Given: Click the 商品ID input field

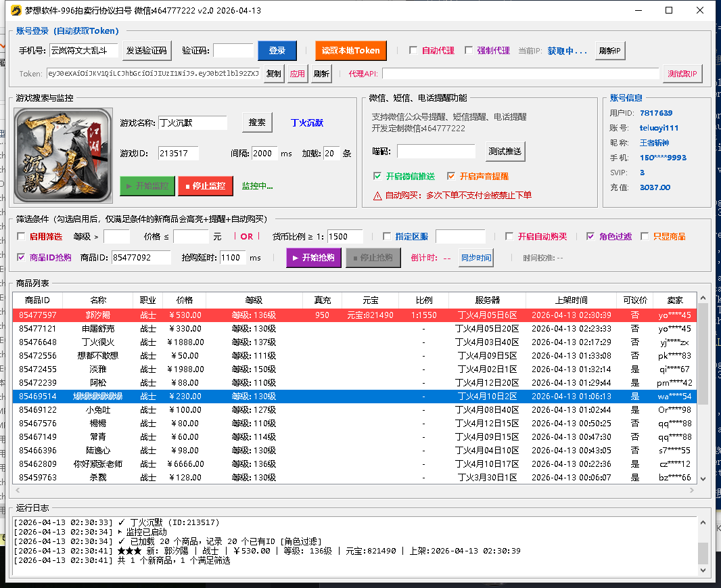Looking at the screenshot, I should (x=141, y=258).
